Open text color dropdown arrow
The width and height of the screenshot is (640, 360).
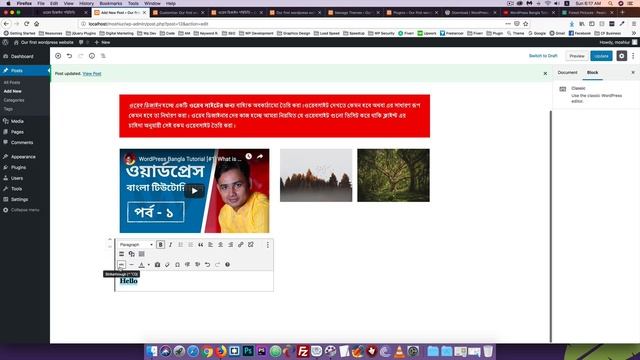[x=149, y=264]
